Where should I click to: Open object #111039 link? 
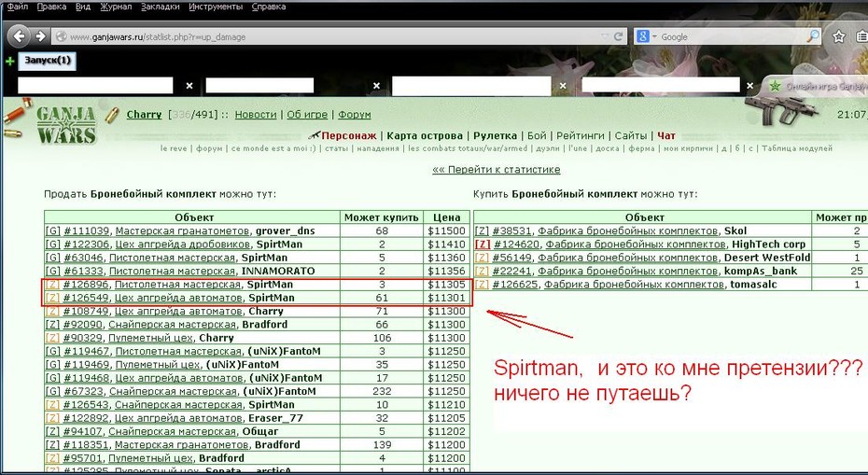(87, 231)
